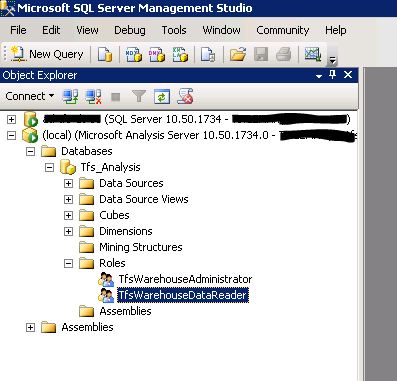Viewport: 397px width, 381px height.
Task: Open Analysis Services MDX Query icon
Action: pos(133,54)
